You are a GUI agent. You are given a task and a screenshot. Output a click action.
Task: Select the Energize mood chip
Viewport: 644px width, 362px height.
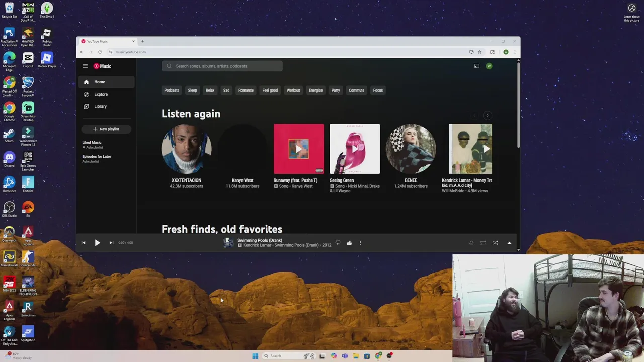point(315,90)
